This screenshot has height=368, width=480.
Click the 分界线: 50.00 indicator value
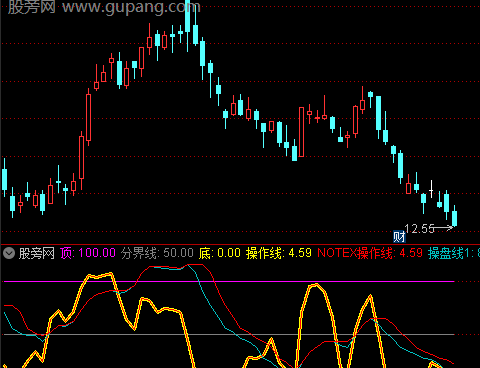tap(157, 253)
